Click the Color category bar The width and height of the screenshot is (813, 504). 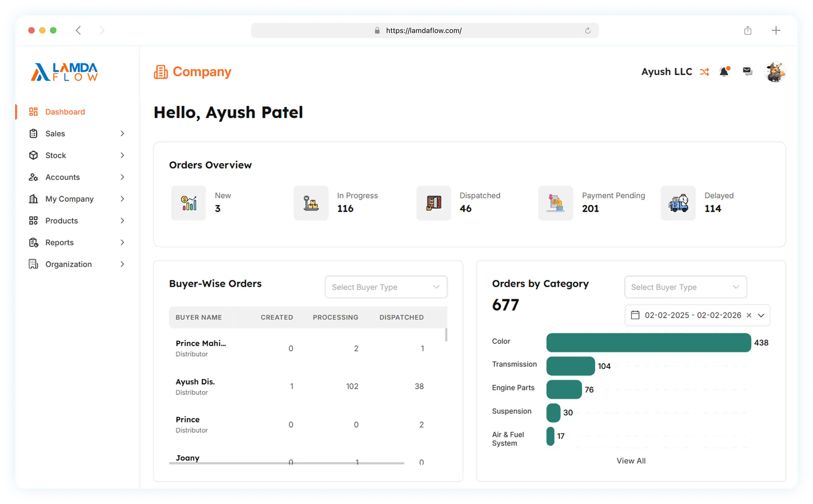[x=648, y=343]
